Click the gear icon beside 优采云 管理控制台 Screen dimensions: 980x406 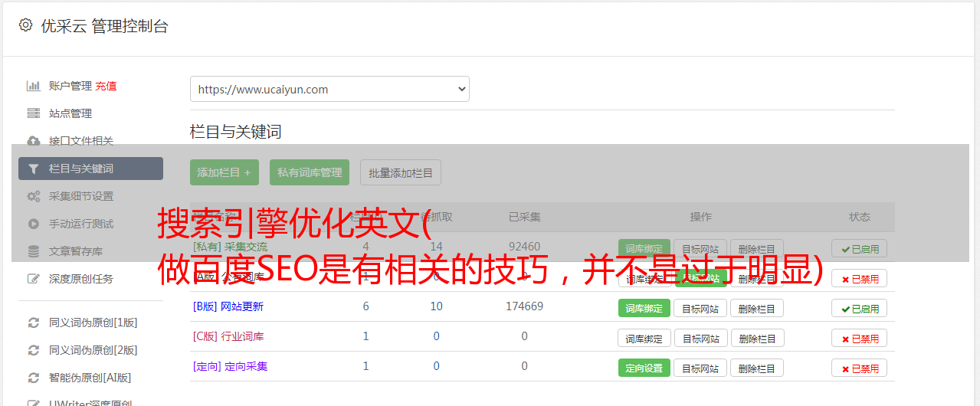25,25
